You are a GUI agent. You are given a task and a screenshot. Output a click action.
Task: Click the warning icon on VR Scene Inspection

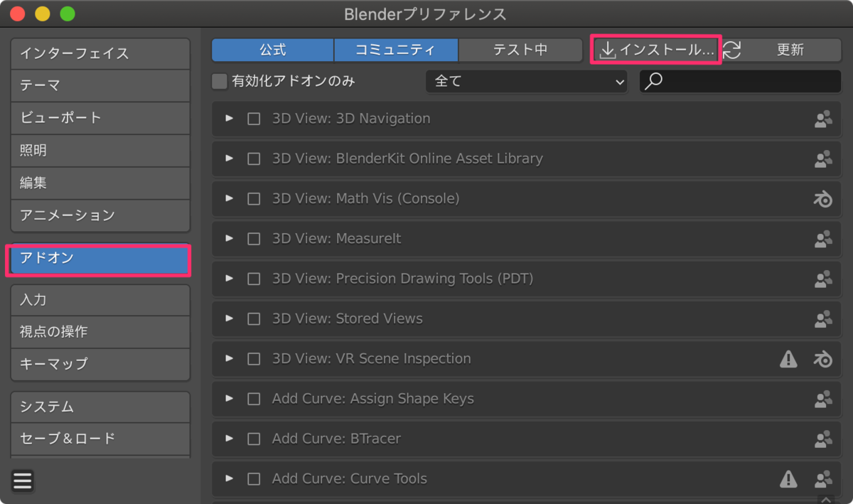(x=788, y=359)
